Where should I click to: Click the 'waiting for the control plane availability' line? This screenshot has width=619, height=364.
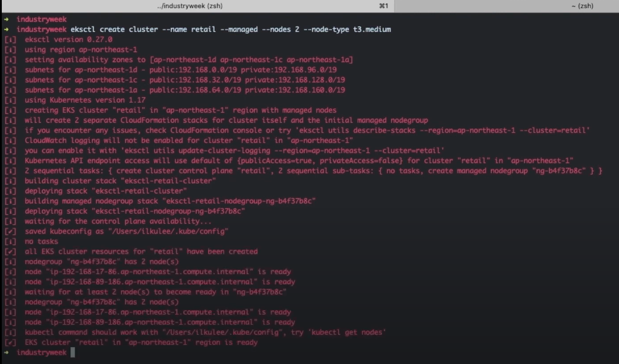(108, 221)
